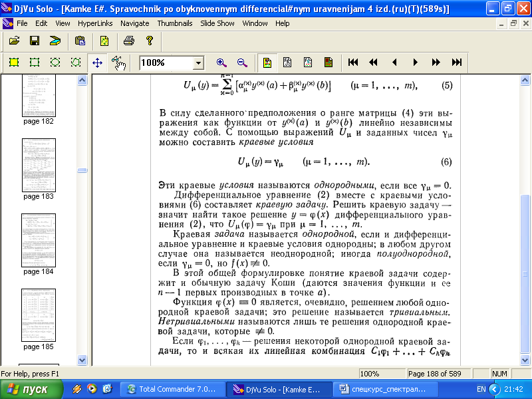The height and width of the screenshot is (399, 532).
Task: Open the Slide Show menu
Action: [x=217, y=23]
